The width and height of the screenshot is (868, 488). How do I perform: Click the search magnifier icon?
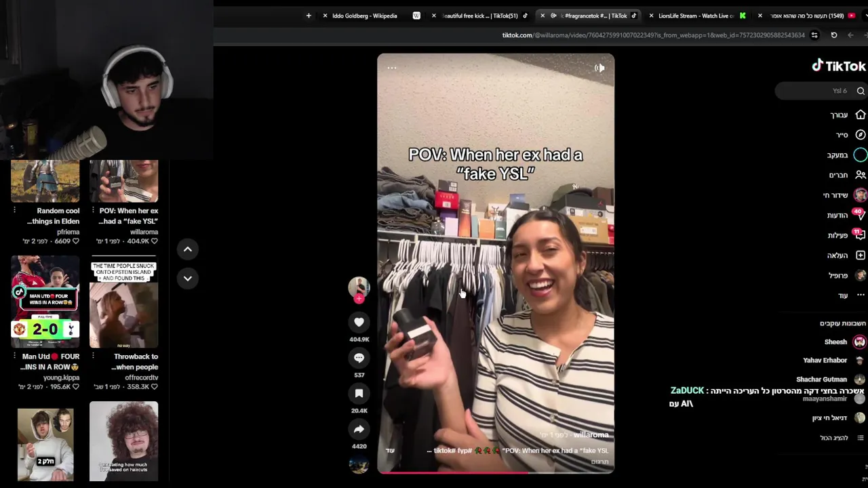pos(861,91)
